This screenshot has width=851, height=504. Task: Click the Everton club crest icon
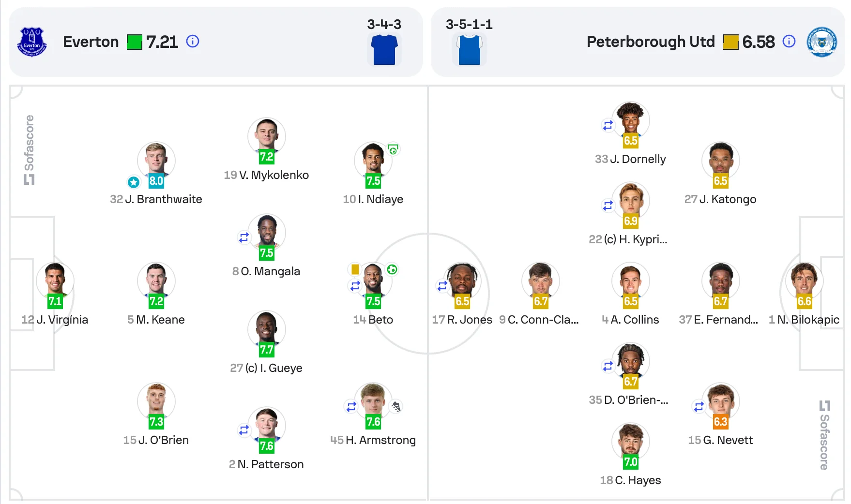click(x=32, y=42)
